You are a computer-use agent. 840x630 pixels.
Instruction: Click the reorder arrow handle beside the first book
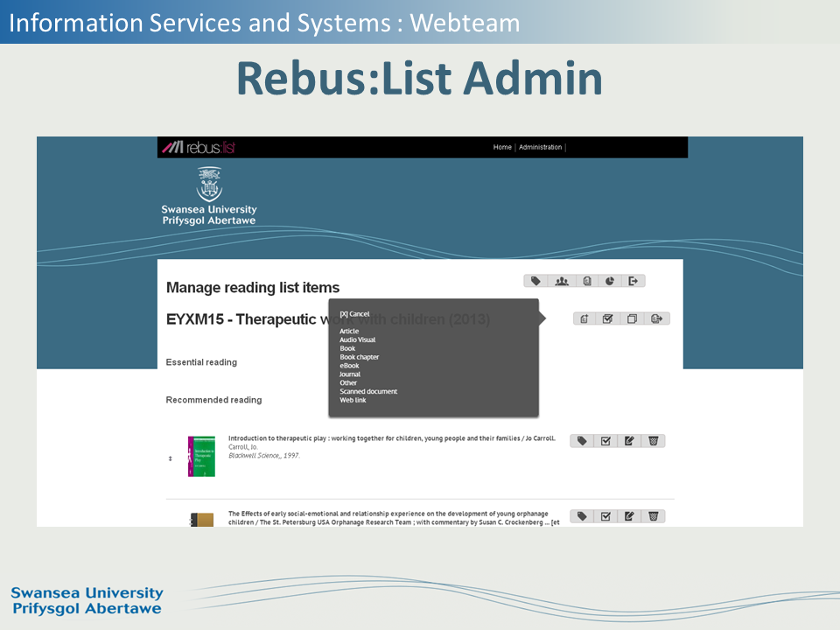tap(171, 458)
